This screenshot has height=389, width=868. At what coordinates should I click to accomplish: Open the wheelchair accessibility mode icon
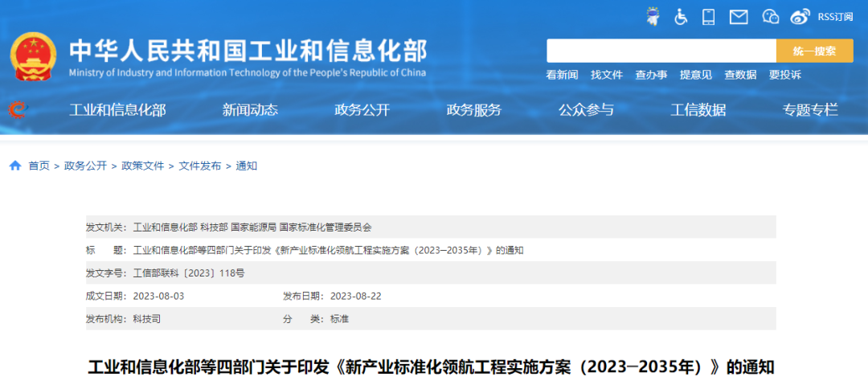[x=681, y=16]
